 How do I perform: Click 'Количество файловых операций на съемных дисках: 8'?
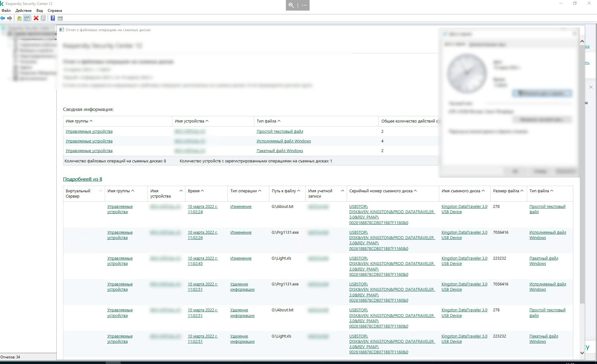pos(115,161)
